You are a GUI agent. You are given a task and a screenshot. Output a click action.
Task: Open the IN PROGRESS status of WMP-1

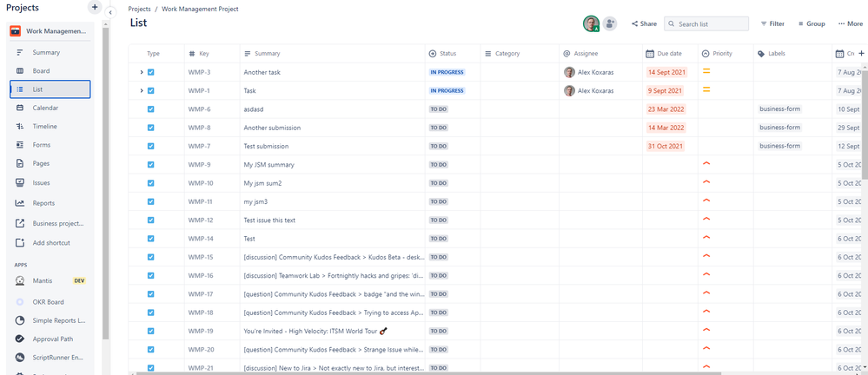coord(447,90)
